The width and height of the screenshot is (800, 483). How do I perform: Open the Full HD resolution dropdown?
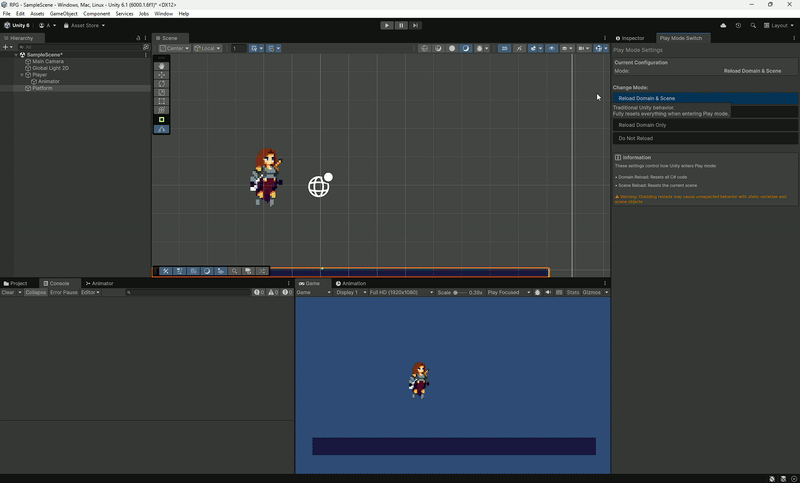(401, 293)
